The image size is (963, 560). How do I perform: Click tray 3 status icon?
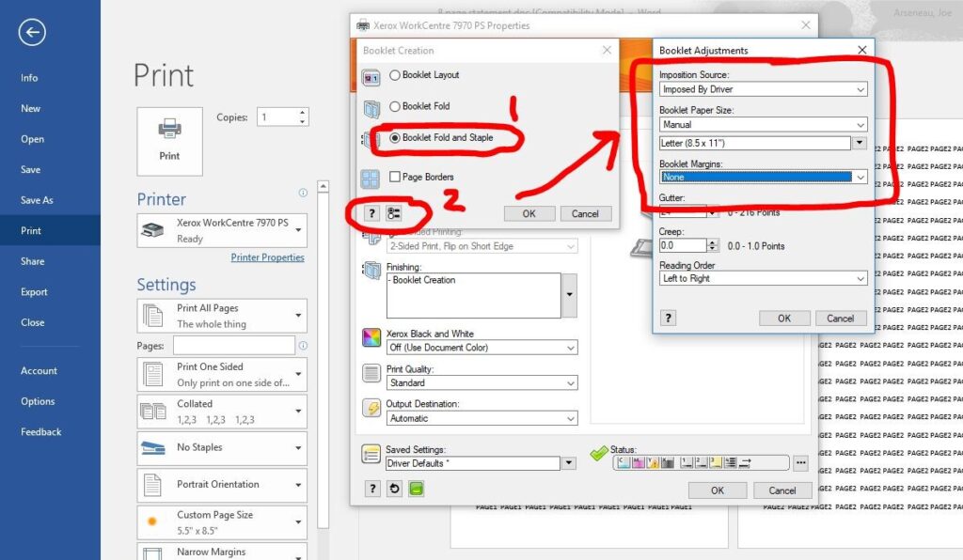716,462
